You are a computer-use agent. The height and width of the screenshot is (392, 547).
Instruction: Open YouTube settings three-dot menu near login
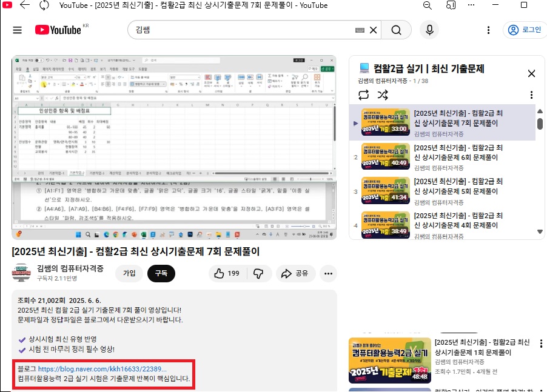488,30
